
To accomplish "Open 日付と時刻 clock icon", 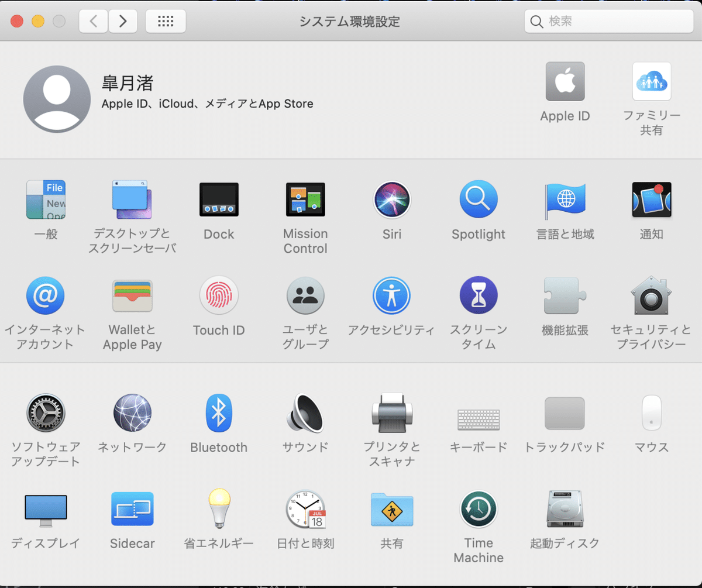I will [305, 509].
